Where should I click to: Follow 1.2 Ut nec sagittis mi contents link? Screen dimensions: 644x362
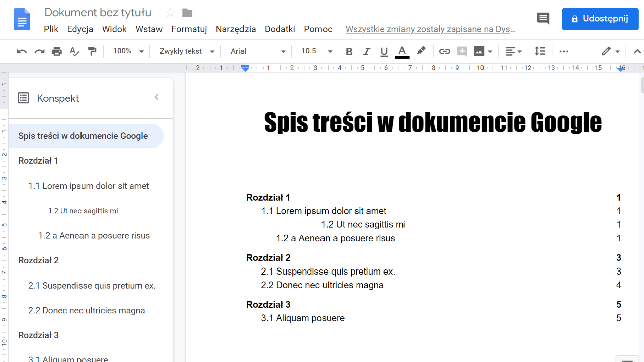point(363,225)
